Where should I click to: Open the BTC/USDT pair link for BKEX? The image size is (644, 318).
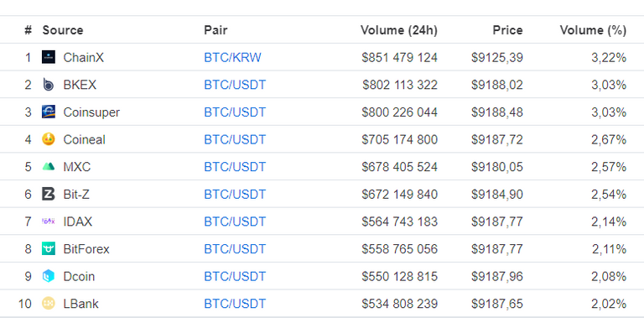235,85
